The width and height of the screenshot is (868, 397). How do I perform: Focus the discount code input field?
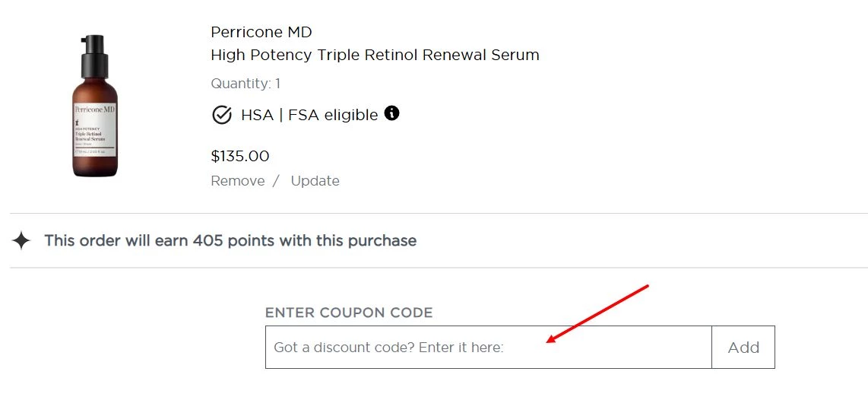488,348
